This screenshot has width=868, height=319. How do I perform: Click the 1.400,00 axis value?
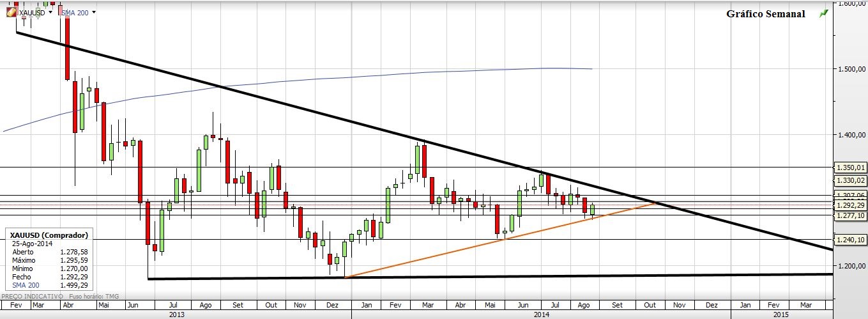[x=851, y=135]
